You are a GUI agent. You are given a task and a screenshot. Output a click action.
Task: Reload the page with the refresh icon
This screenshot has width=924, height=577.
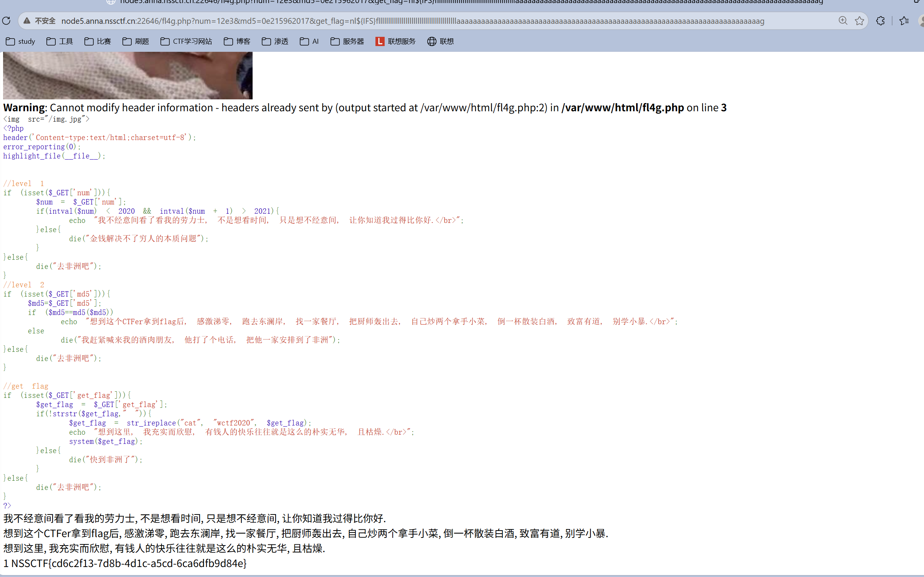tap(7, 21)
